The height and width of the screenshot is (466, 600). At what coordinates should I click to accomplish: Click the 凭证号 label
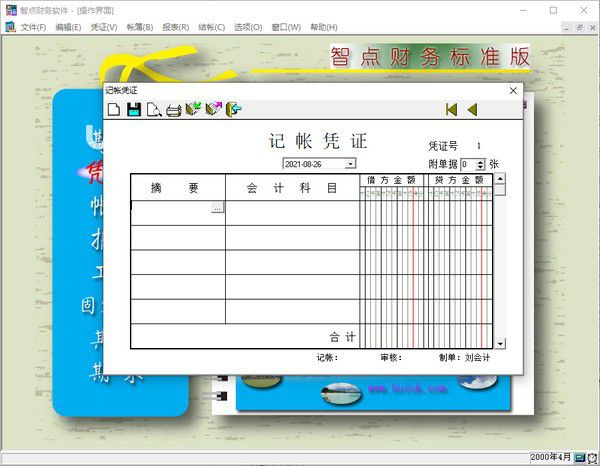click(443, 146)
